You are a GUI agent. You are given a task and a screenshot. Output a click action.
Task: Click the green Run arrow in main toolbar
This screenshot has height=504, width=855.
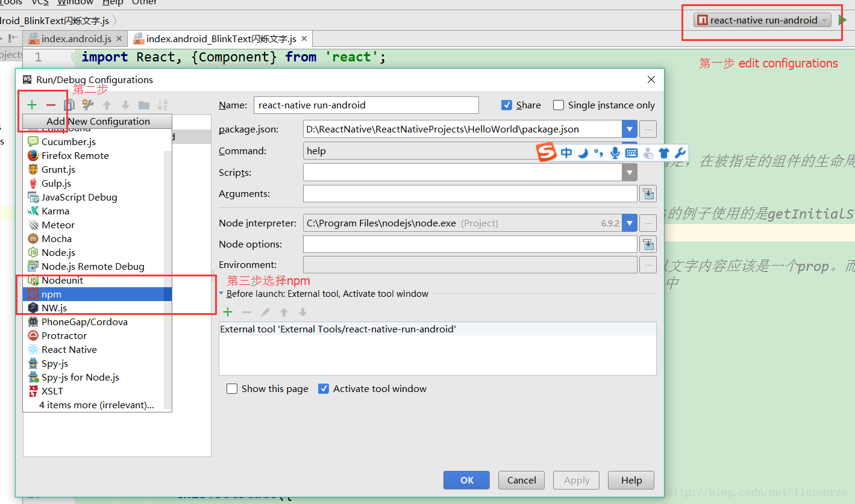842,20
